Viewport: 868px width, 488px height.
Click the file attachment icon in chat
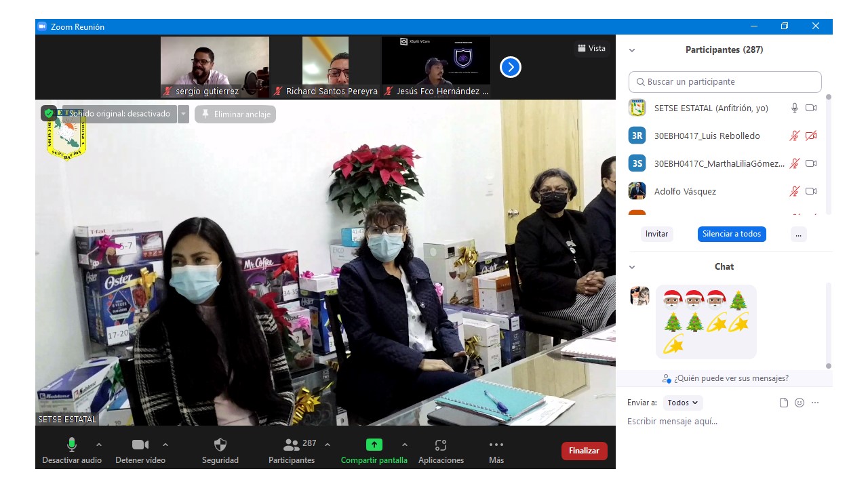pyautogui.click(x=784, y=403)
